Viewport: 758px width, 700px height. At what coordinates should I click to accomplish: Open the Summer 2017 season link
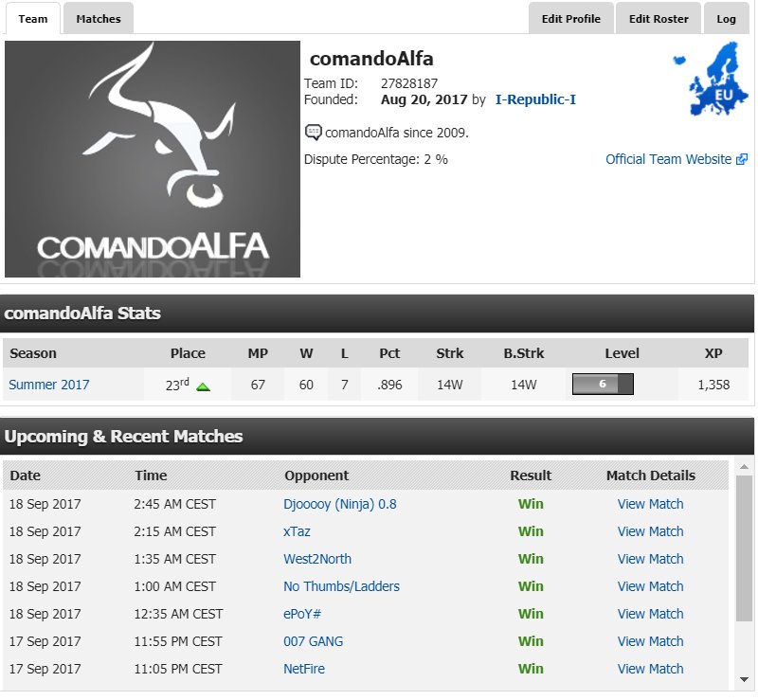tap(49, 385)
